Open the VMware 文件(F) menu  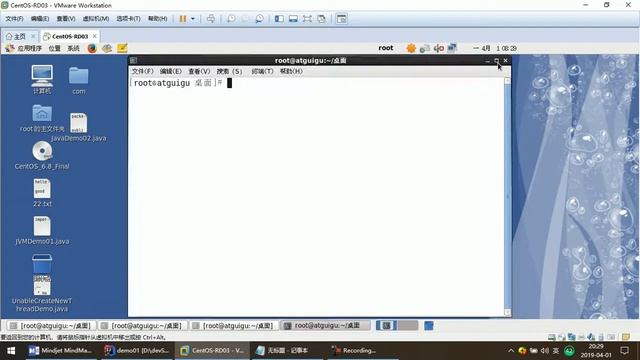(x=14, y=19)
